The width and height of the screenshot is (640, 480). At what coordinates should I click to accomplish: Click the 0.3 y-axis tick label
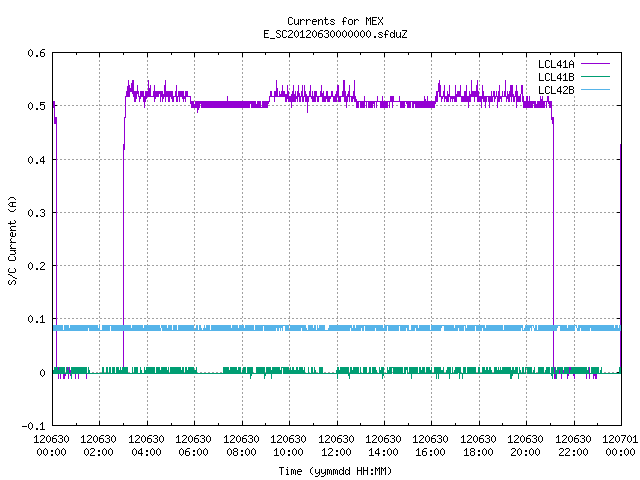[36, 213]
